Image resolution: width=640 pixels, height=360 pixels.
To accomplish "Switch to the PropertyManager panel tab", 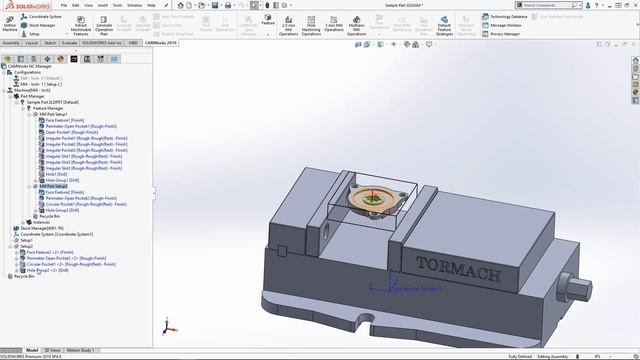I will click(21, 59).
